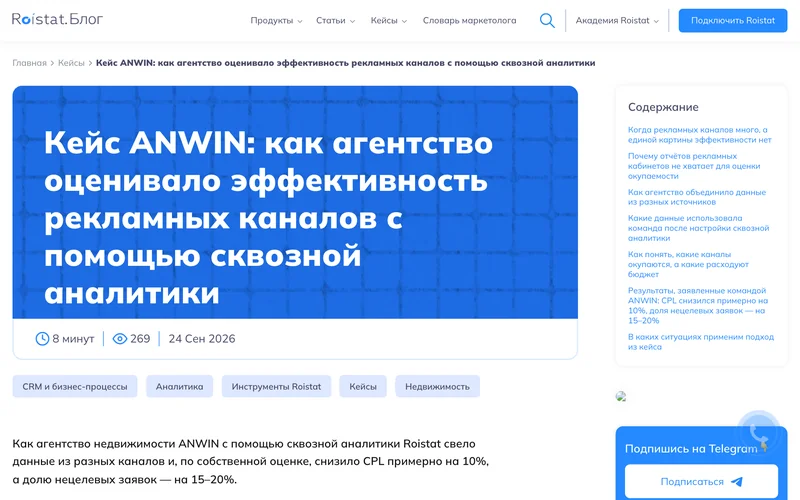
Task: Expand the Академия Roistat dropdown chevron
Action: [656, 21]
